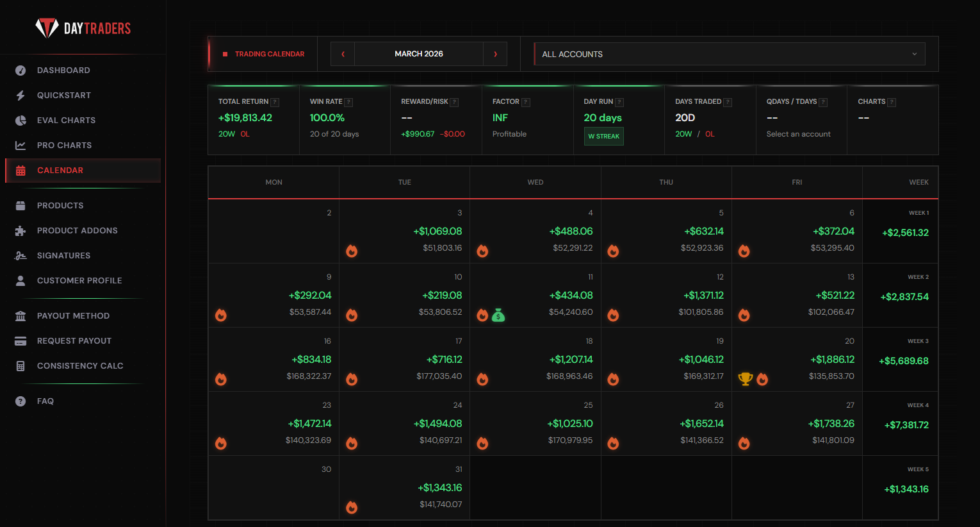Viewport: 980px width, 527px height.
Task: Click the +$1,472.14 profit on March 23
Action: (309, 424)
